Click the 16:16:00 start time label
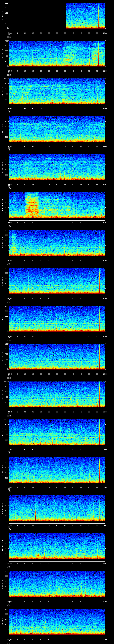Viewport: 114px width, 644px height. [x=9, y=298]
